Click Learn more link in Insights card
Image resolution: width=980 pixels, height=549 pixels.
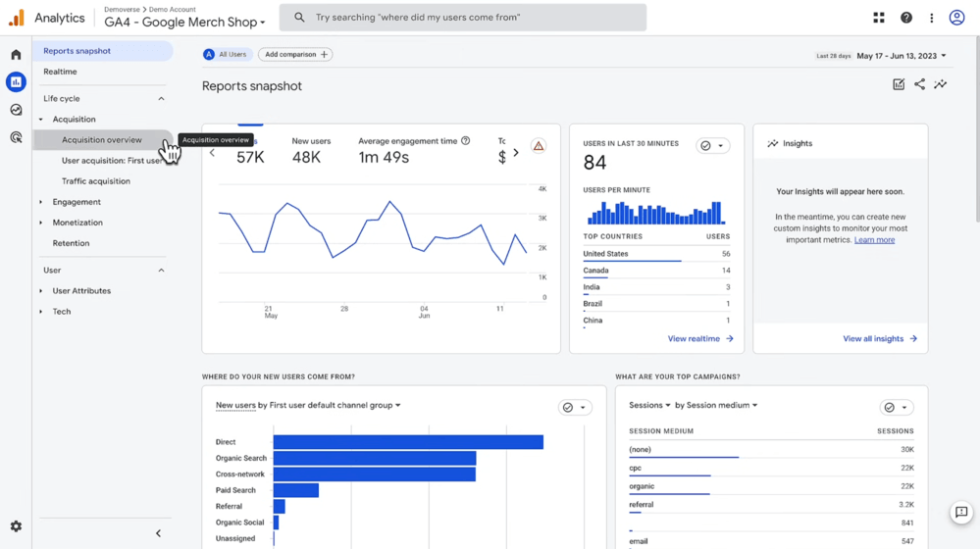(x=874, y=240)
